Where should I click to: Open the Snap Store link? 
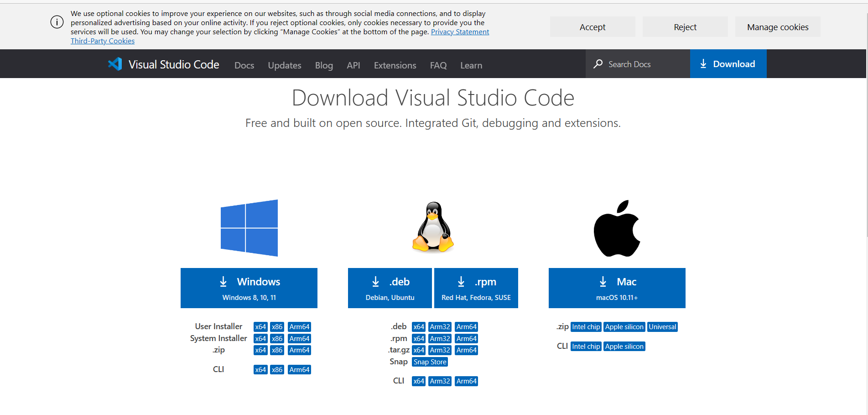[430, 362]
